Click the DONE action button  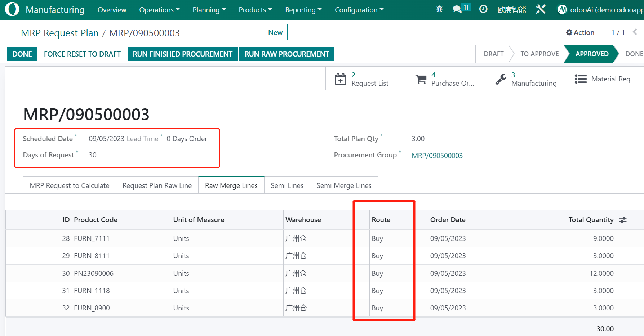[x=22, y=54]
